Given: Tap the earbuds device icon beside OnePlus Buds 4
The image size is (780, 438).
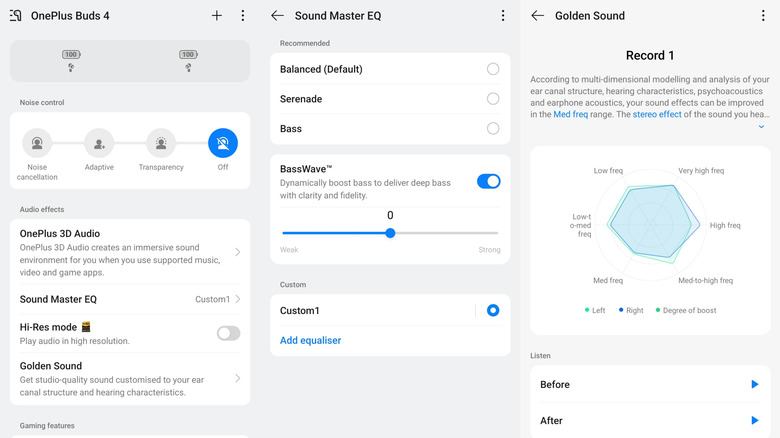Looking at the screenshot, I should point(15,15).
